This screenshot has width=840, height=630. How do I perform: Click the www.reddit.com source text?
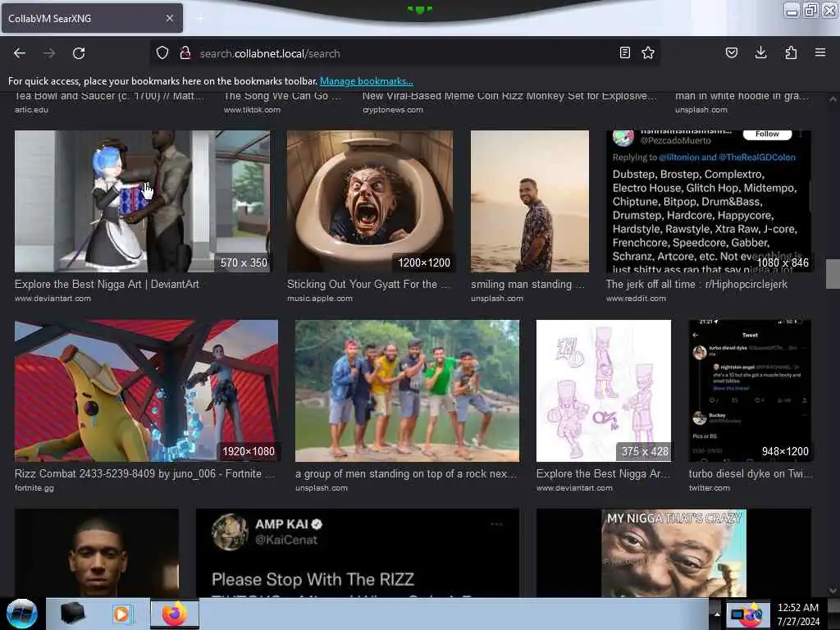click(x=636, y=299)
